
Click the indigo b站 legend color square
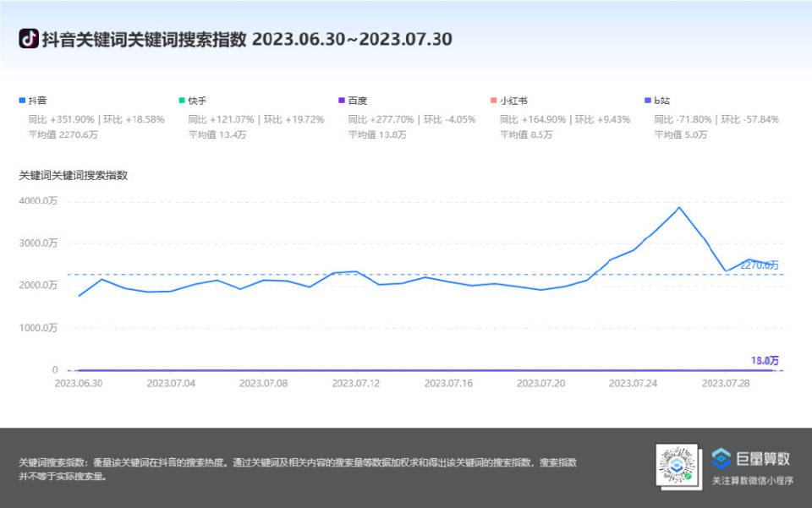tap(647, 101)
